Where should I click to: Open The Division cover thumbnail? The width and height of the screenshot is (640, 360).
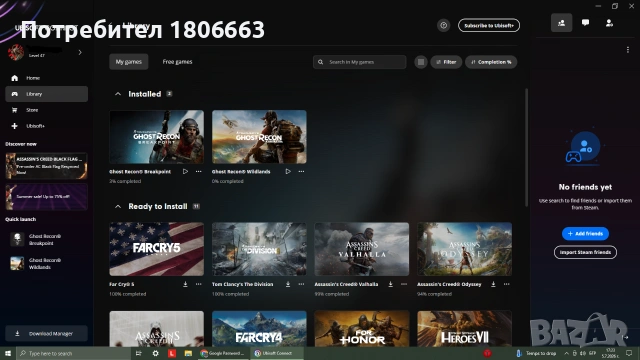tap(259, 249)
